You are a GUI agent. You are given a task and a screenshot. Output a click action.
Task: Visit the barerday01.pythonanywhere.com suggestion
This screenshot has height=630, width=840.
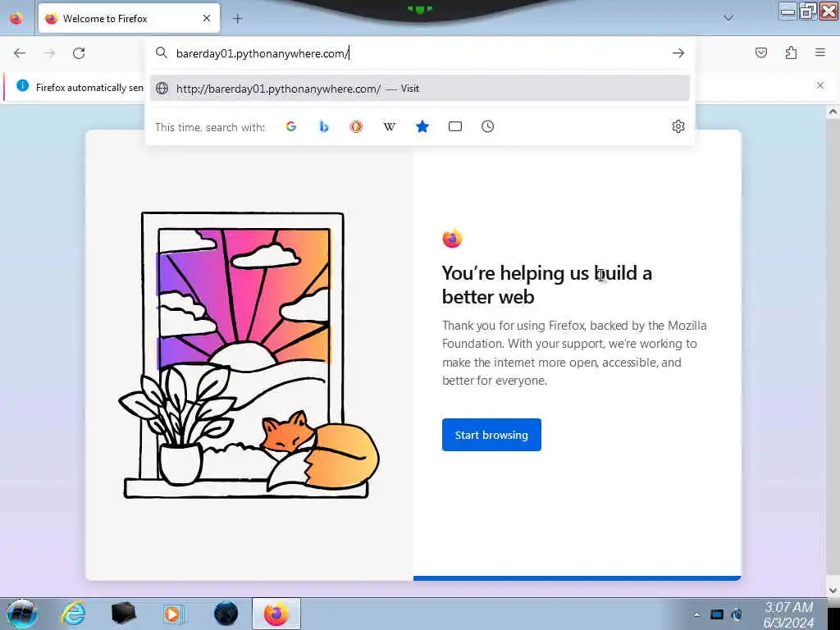(x=420, y=89)
